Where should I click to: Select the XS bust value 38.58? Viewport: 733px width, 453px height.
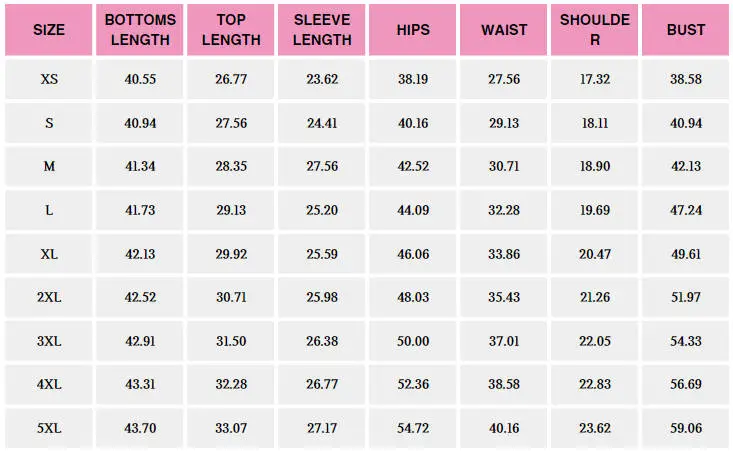[x=686, y=79]
